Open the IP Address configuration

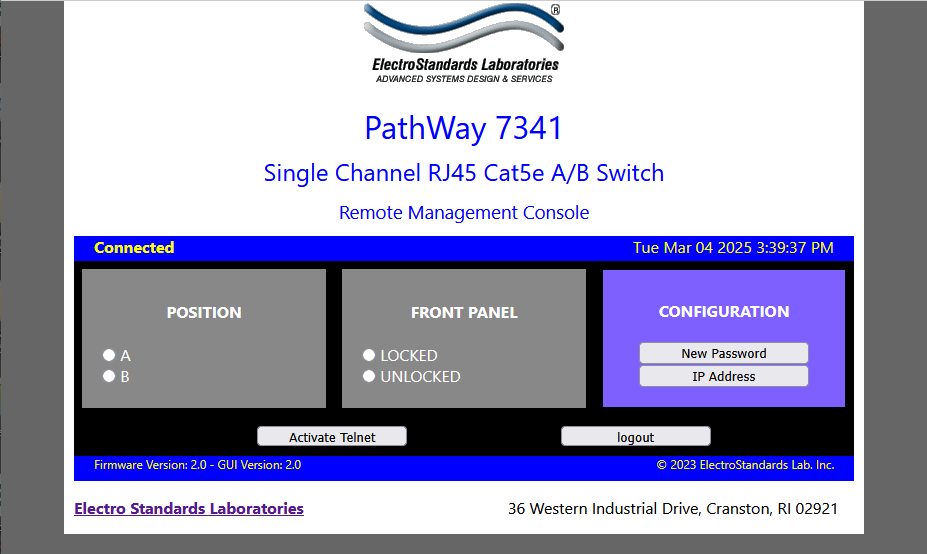pos(724,376)
